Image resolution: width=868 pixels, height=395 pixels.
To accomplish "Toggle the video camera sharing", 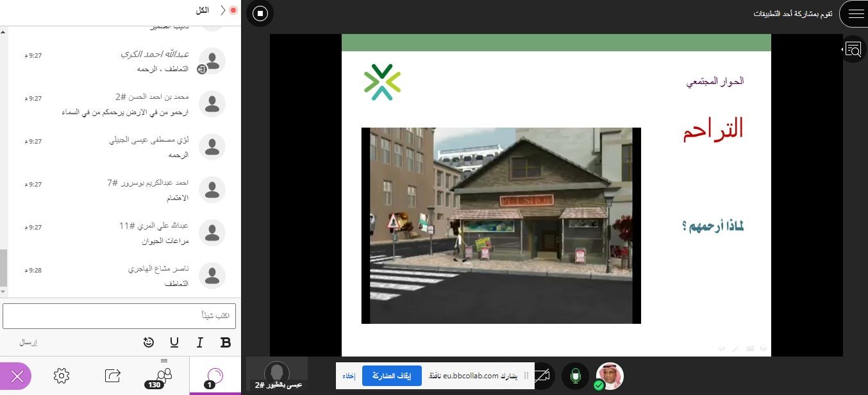I will (542, 376).
